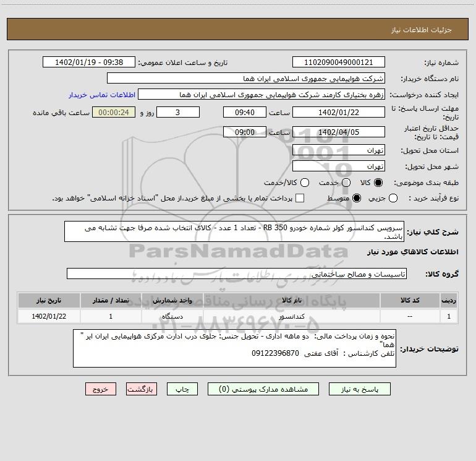Image resolution: width=476 pixels, height=461 pixels.
Task: Click the گروه کالا field
Action: click(x=237, y=274)
